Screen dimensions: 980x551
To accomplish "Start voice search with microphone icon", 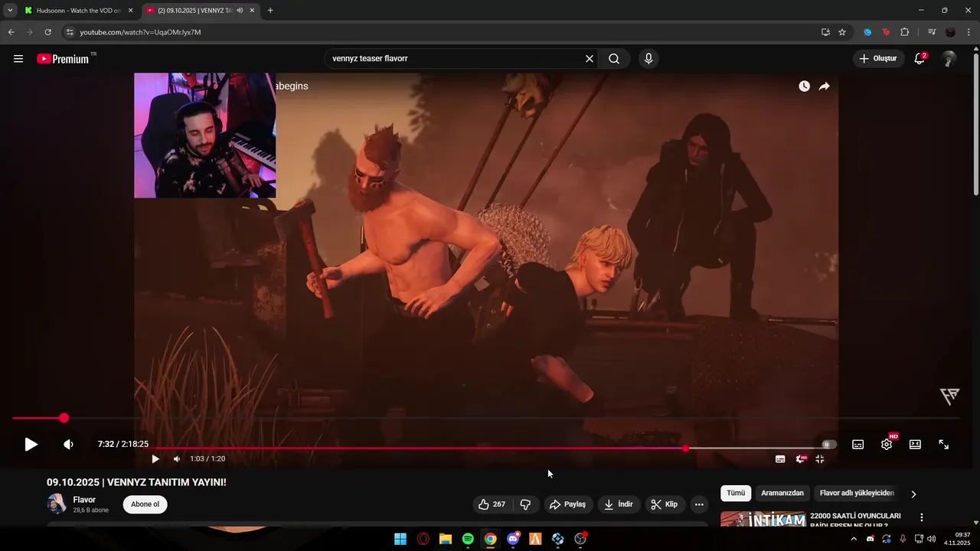I will [648, 59].
